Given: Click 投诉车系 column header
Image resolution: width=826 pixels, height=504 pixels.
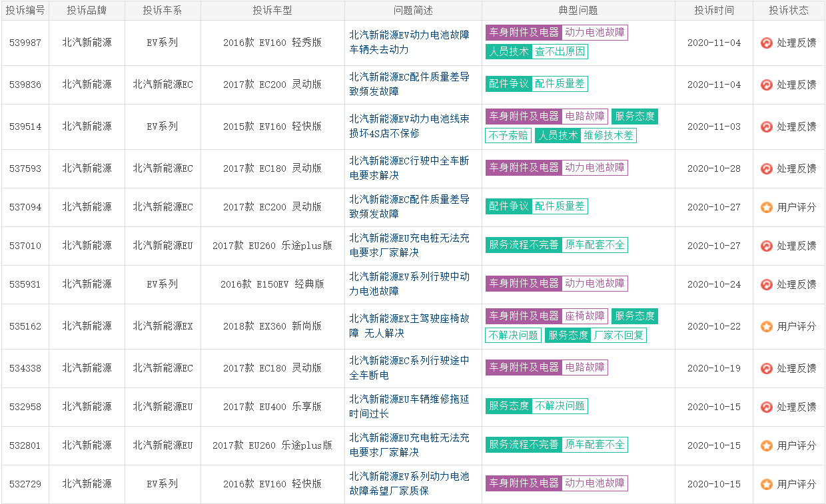Looking at the screenshot, I should [163, 11].
